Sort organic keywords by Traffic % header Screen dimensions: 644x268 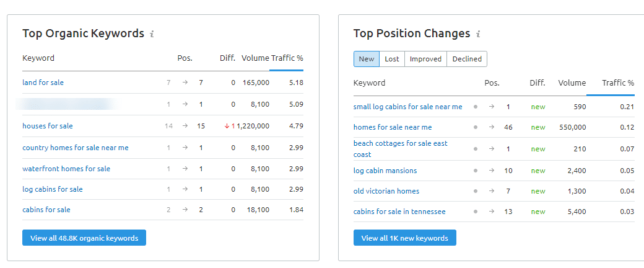287,58
